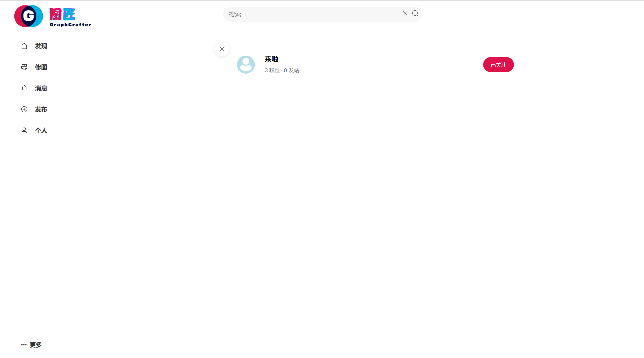Viewport: 644px width, 358px height.
Task: Click the home icon next to 发现
Action: tap(24, 46)
